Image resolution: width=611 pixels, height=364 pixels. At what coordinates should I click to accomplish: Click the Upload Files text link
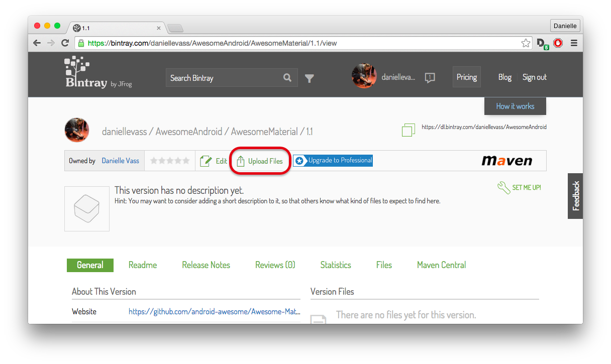pos(265,161)
